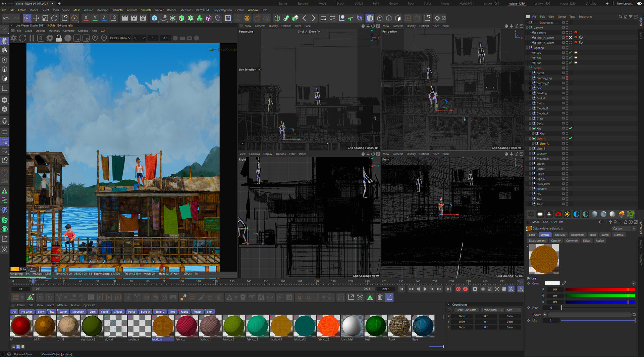Image resolution: width=644 pixels, height=357 pixels.
Task: Open Object (Rel) coordinates dropdown
Action: (x=492, y=310)
